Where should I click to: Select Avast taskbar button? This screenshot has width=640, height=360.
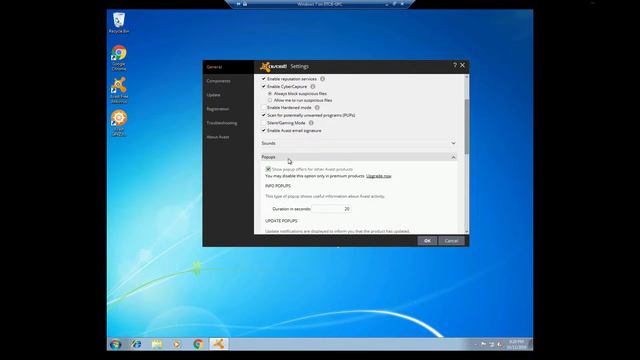click(219, 344)
